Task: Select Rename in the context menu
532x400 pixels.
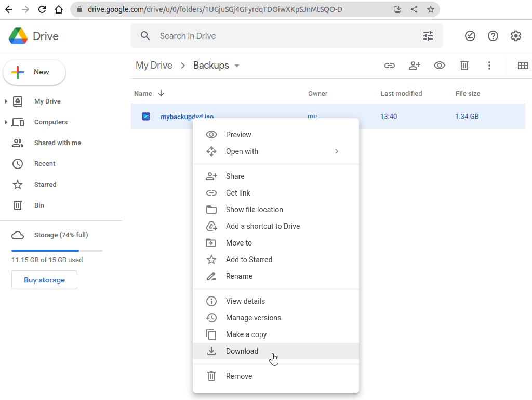Action: tap(239, 276)
